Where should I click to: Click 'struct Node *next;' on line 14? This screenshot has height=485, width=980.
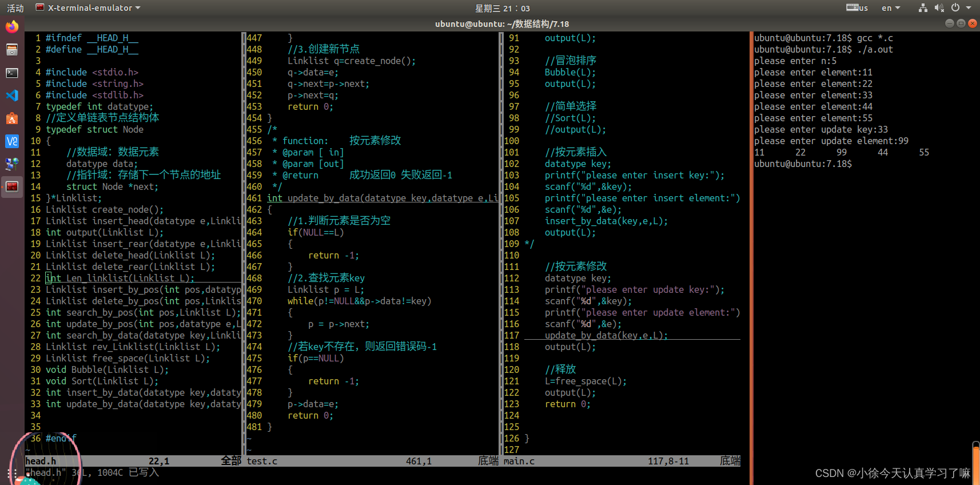pyautogui.click(x=113, y=186)
